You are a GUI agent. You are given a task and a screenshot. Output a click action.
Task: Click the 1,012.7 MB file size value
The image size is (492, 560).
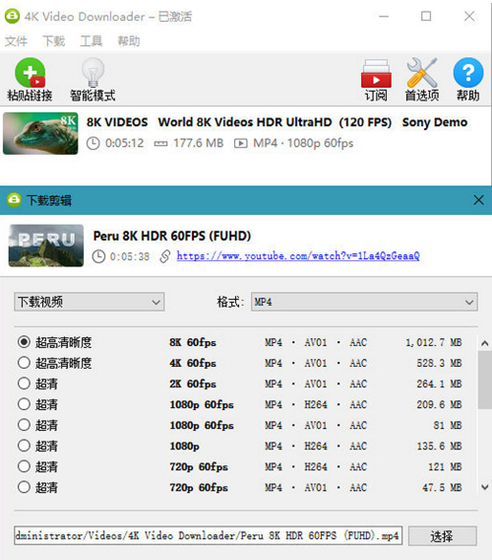[433, 342]
